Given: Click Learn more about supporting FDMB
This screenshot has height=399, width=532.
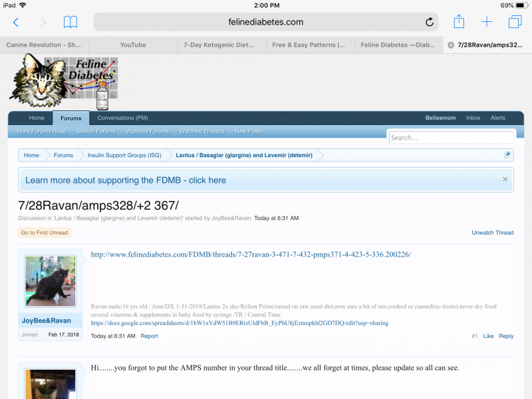Looking at the screenshot, I should point(126,180).
